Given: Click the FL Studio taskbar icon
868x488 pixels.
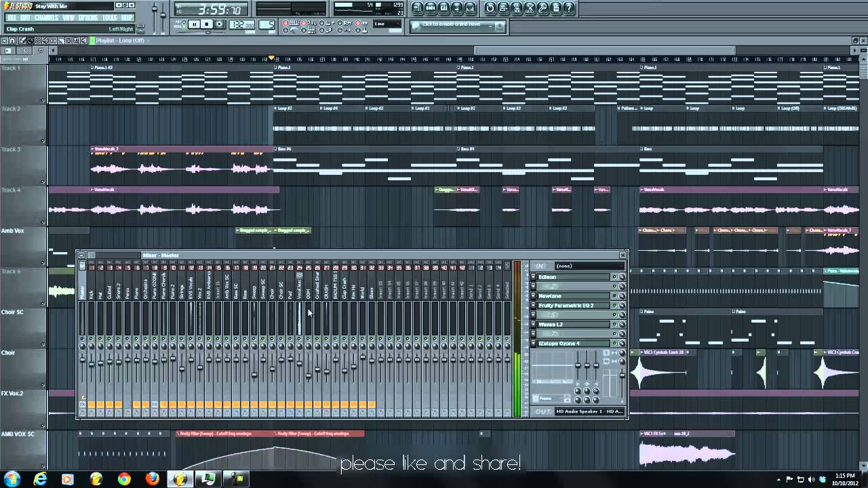Looking at the screenshot, I should point(180,479).
